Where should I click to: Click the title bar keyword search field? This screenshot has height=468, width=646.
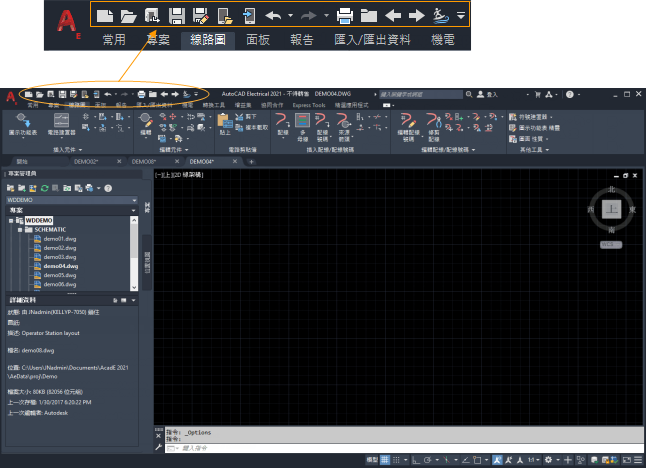(421, 94)
